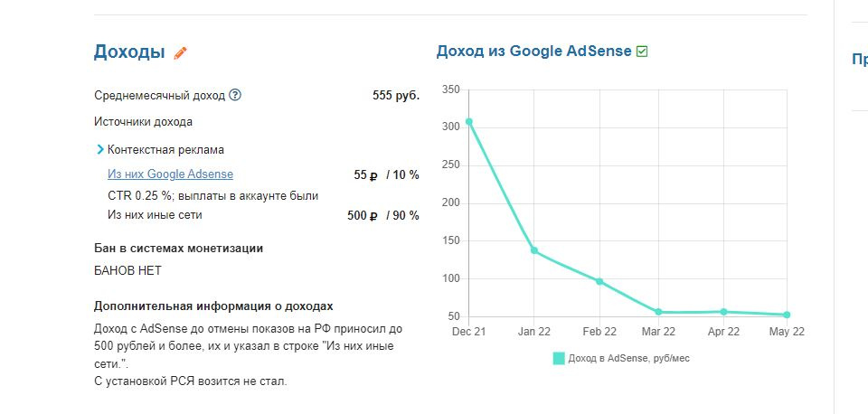Click the partially visible Пр heading

click(859, 60)
